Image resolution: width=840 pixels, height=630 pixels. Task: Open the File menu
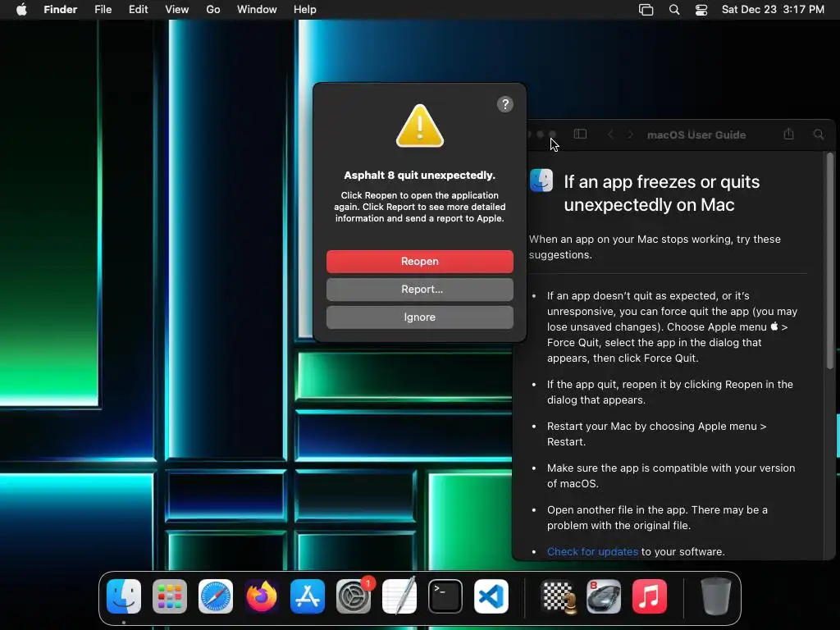[103, 10]
